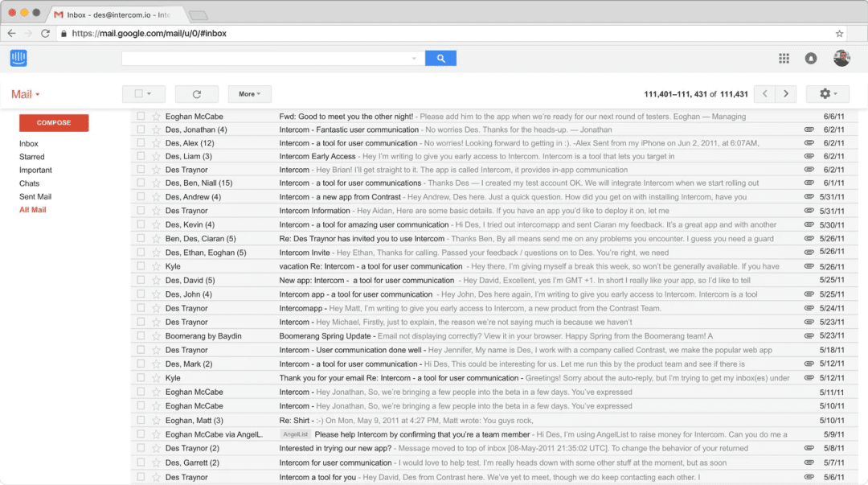868x485 pixels.
Task: Star the Des, Jonathan (4) email
Action: click(156, 129)
